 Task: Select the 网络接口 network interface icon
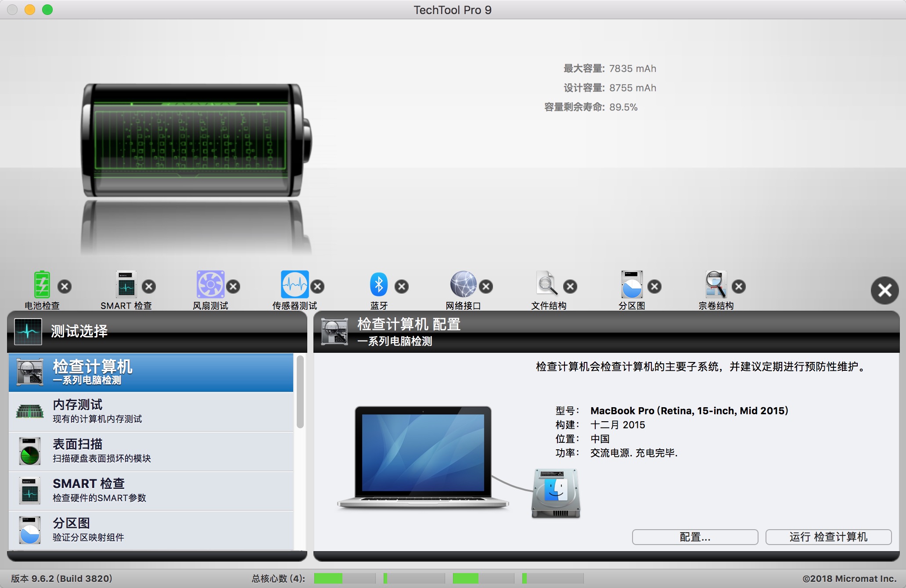(463, 285)
